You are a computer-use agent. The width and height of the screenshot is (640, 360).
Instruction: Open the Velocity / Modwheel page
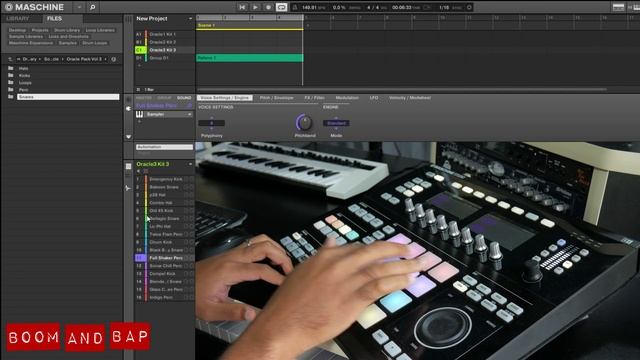coord(410,98)
